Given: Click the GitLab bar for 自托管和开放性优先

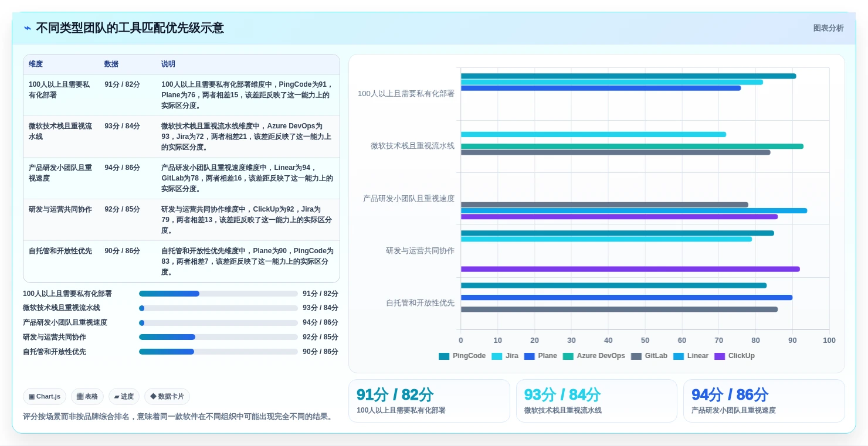Looking at the screenshot, I should point(619,309).
